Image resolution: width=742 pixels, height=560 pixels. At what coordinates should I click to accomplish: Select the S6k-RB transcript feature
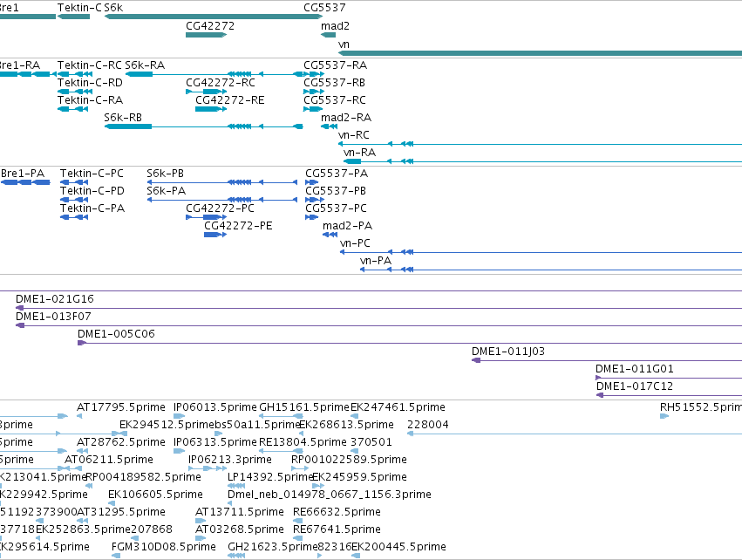(x=203, y=126)
